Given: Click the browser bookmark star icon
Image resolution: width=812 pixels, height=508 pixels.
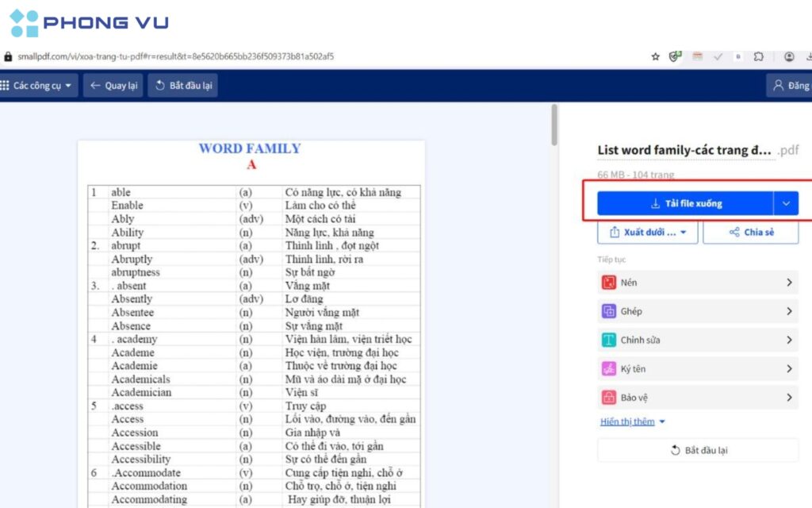Looking at the screenshot, I should point(655,56).
